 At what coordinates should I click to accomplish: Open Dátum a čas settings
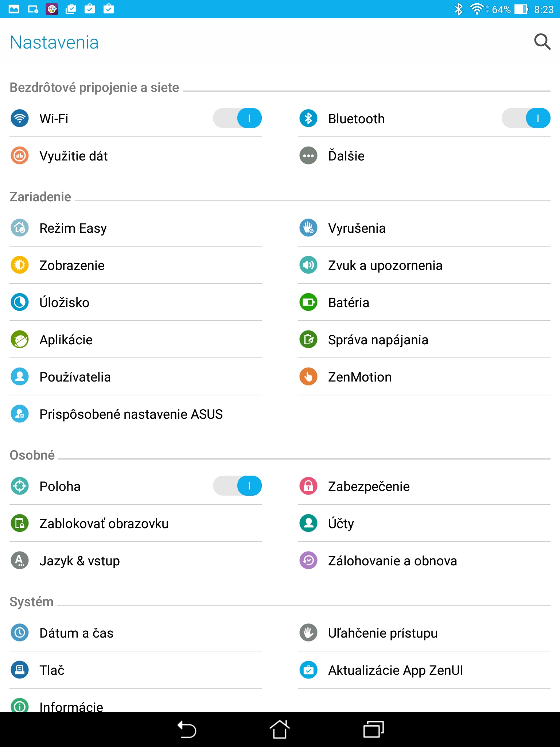pos(76,633)
